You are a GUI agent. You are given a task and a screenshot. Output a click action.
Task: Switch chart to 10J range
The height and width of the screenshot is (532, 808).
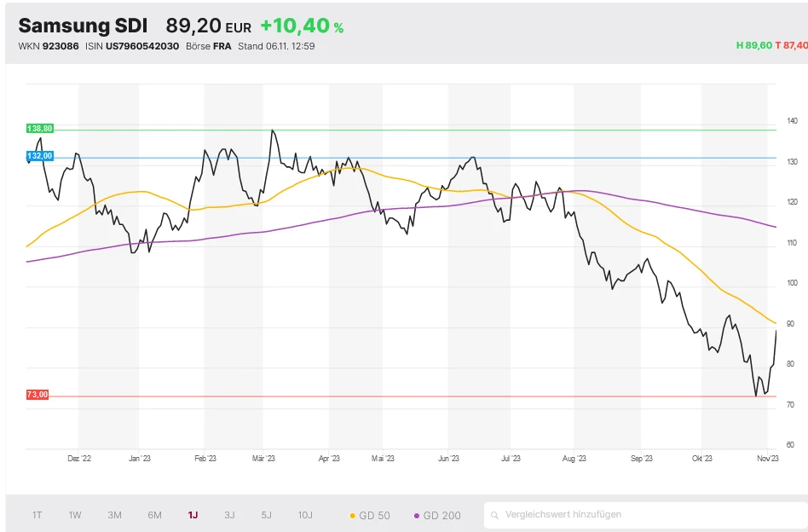(305, 515)
